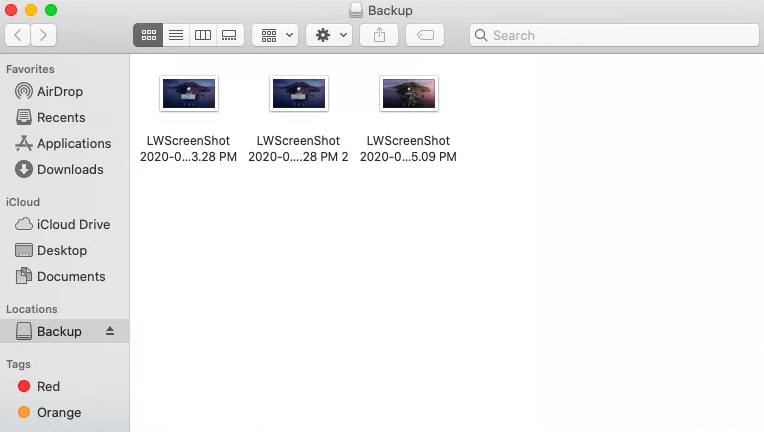Select the LWScreenShot 2020-0...5.09 PM thumbnail
This screenshot has width=764, height=432.
click(409, 94)
